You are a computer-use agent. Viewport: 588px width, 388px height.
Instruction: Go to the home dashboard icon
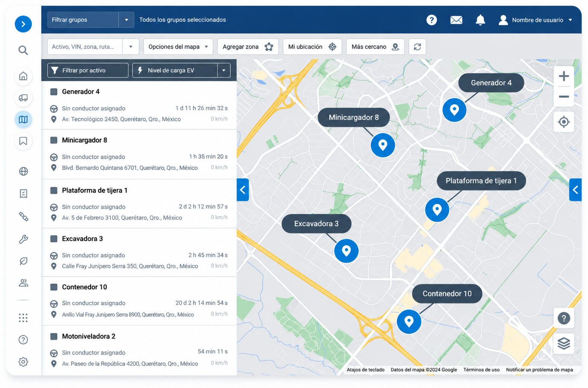(x=23, y=76)
